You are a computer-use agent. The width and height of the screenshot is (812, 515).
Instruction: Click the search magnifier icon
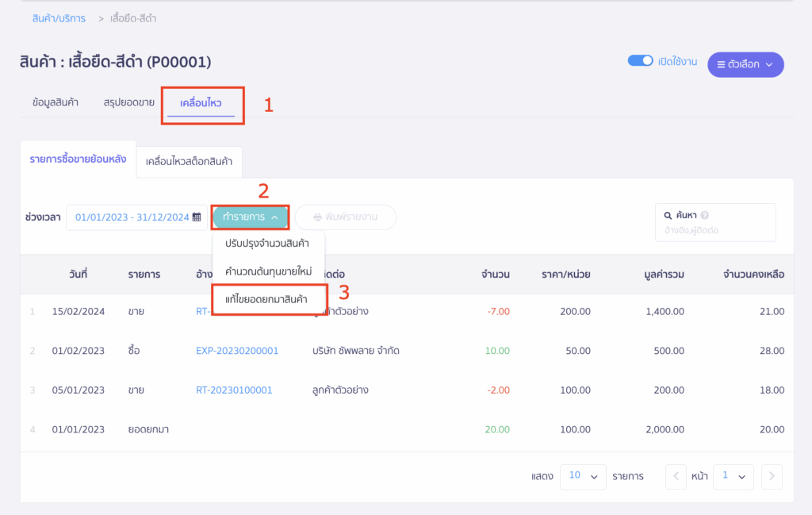point(668,215)
